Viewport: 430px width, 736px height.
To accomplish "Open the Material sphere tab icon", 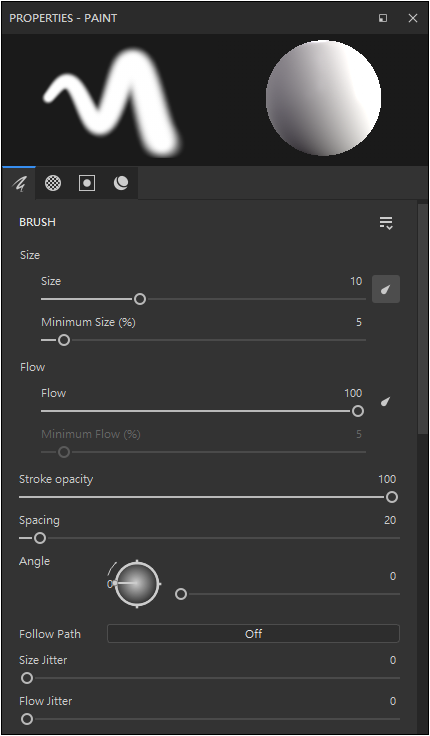I will pyautogui.click(x=121, y=183).
